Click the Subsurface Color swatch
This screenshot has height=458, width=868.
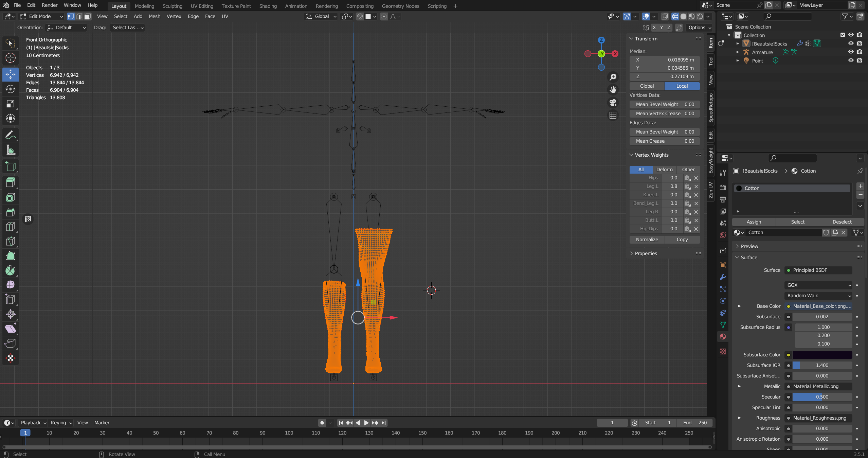822,355
